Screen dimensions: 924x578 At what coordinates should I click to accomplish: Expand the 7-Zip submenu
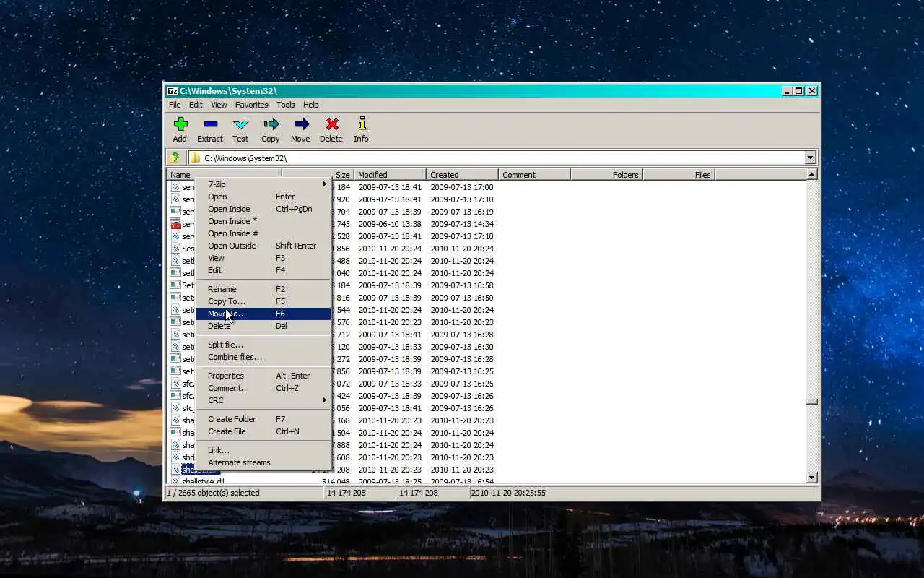click(x=263, y=184)
